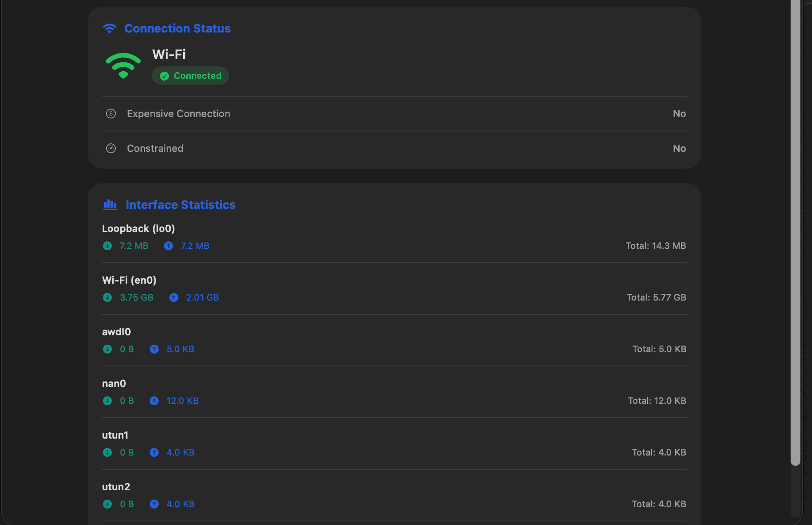Click the Loopback download arrow icon
Image resolution: width=812 pixels, height=525 pixels.
coord(107,246)
